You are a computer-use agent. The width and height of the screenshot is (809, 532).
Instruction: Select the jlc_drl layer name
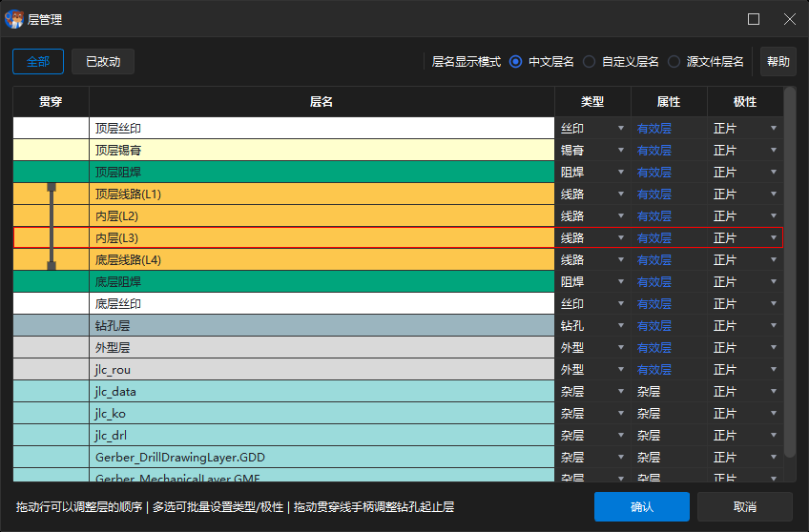pyautogui.click(x=111, y=435)
